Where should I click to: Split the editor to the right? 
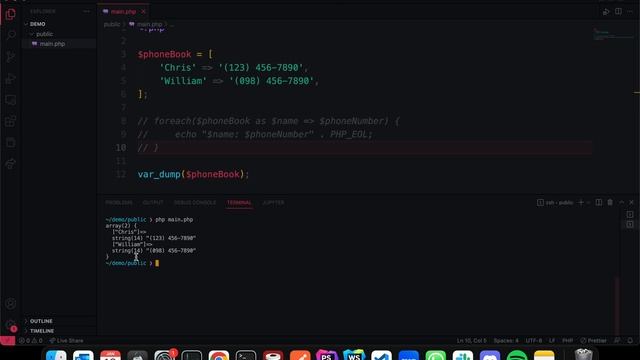[x=618, y=11]
